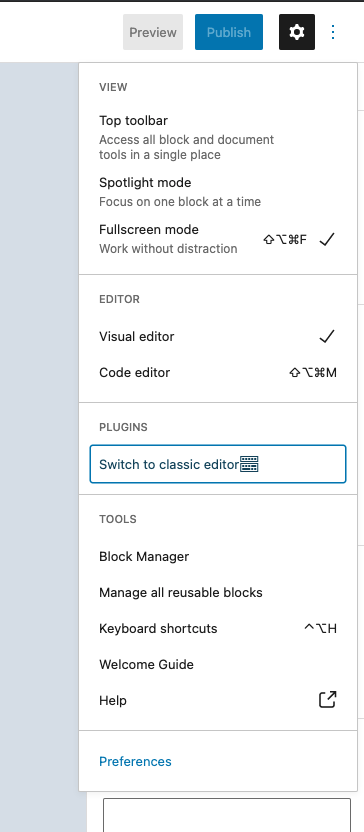
Task: Open the Block Manager
Action: click(218, 557)
